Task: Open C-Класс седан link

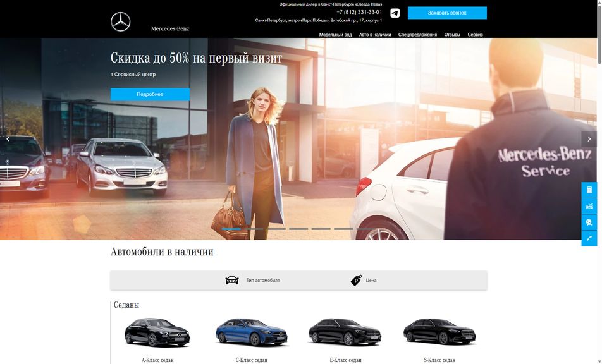Action: (252, 360)
